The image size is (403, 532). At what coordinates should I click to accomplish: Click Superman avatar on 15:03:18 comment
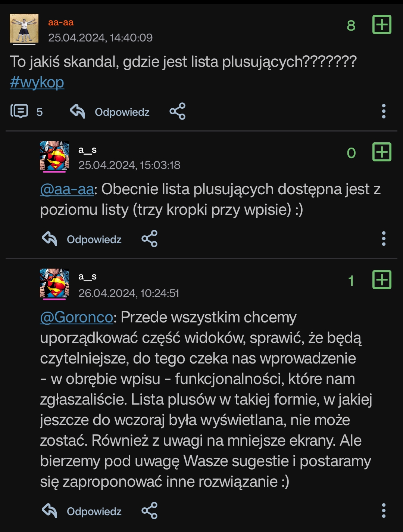point(54,156)
